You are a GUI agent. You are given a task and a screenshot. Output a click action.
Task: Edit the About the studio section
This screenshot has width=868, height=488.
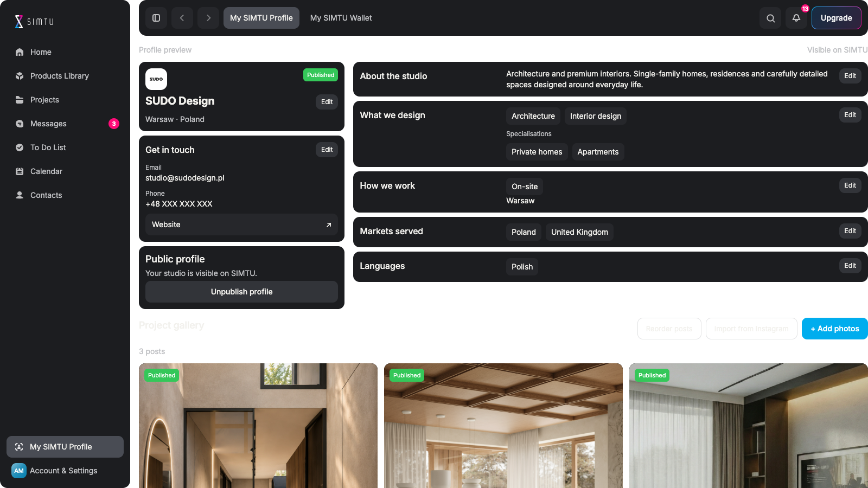(850, 76)
